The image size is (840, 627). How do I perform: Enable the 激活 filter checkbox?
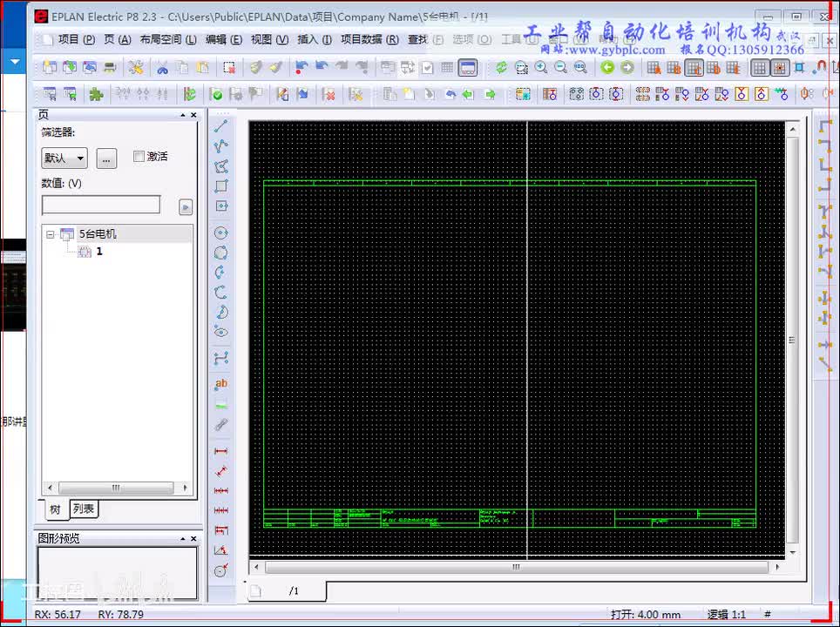[139, 157]
